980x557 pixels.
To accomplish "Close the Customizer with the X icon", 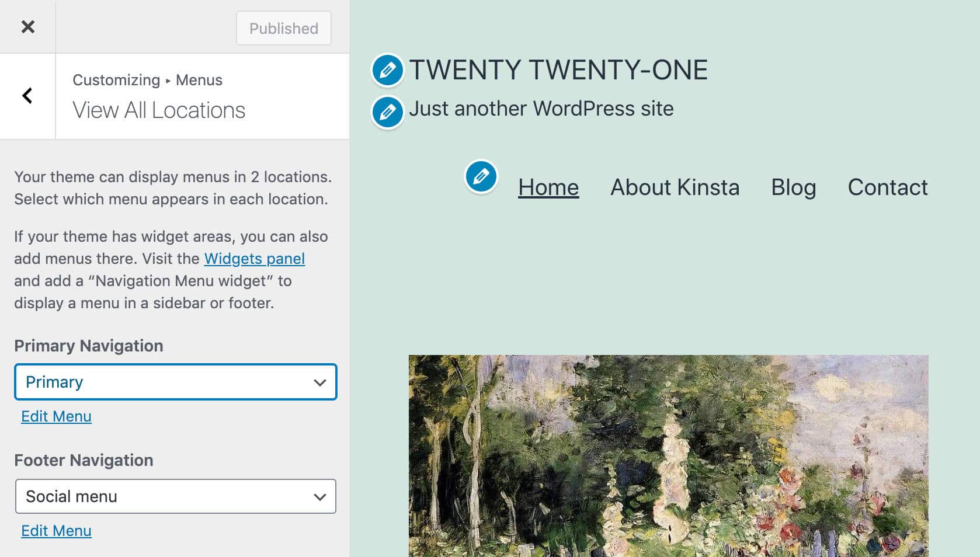I will pyautogui.click(x=26, y=26).
